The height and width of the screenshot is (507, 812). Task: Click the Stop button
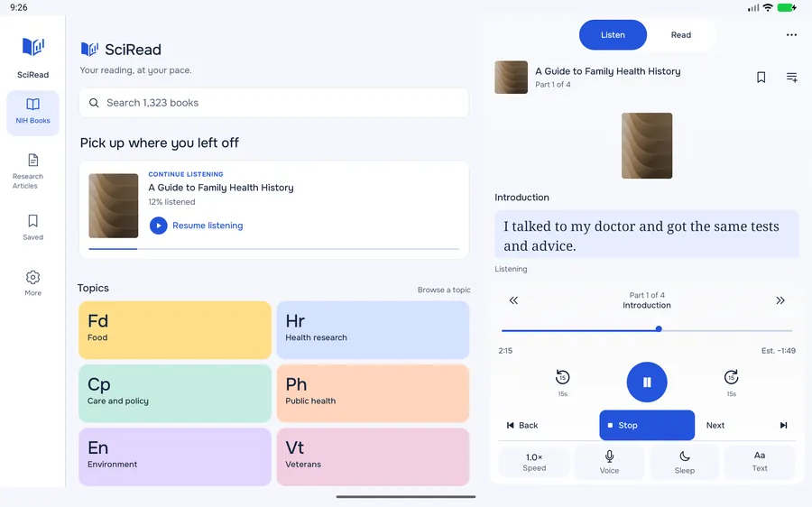point(647,425)
